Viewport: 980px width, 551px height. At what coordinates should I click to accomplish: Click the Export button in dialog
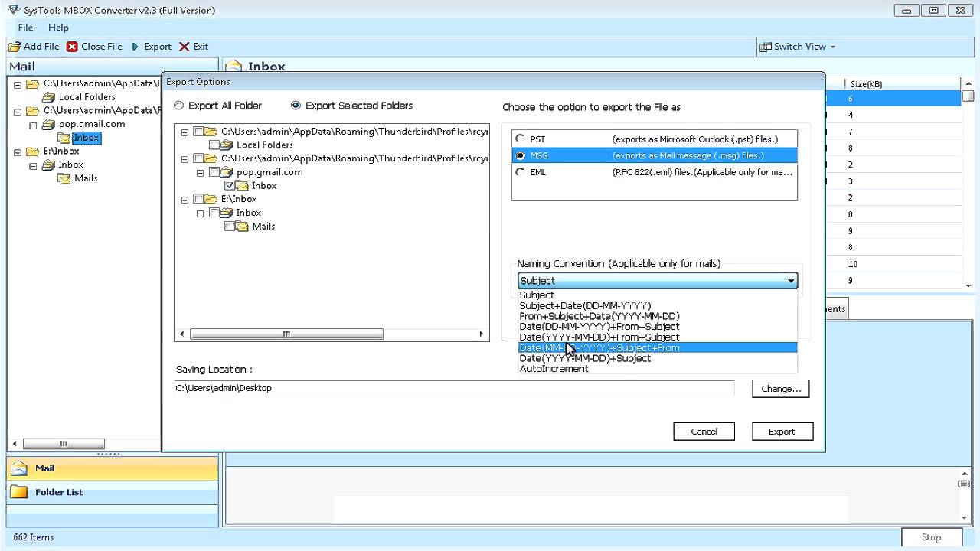[782, 432]
